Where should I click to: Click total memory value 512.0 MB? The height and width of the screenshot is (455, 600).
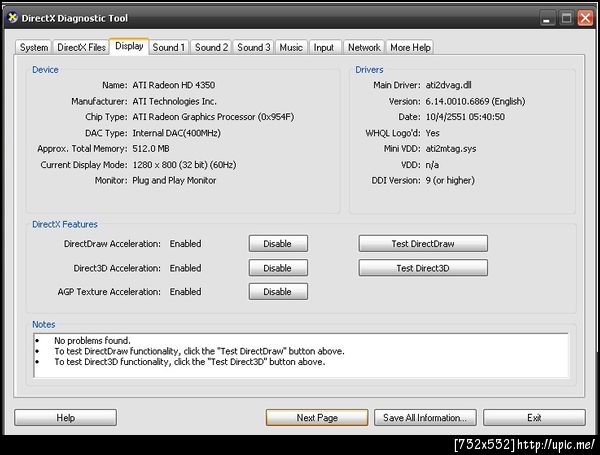151,148
